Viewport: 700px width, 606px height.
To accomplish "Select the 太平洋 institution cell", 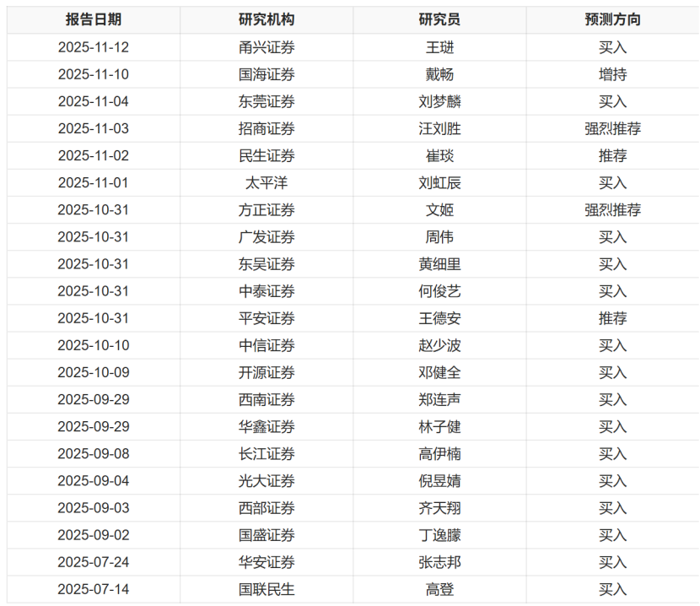I will (x=267, y=183).
